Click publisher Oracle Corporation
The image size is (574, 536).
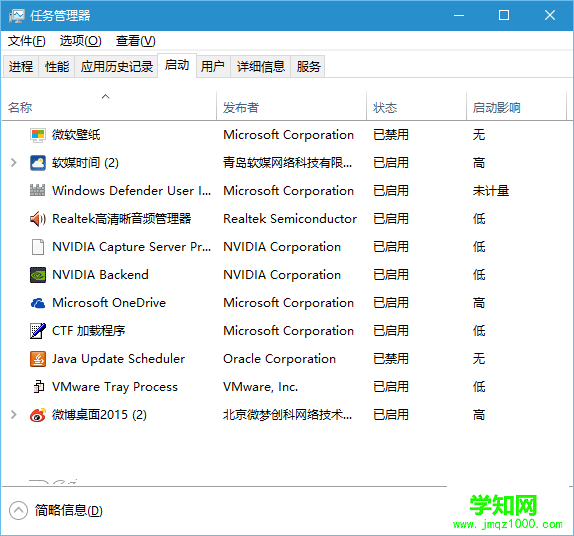coord(279,359)
